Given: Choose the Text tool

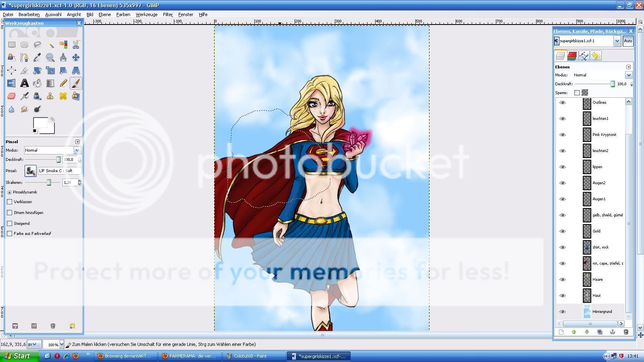Looking at the screenshot, I should point(24,83).
